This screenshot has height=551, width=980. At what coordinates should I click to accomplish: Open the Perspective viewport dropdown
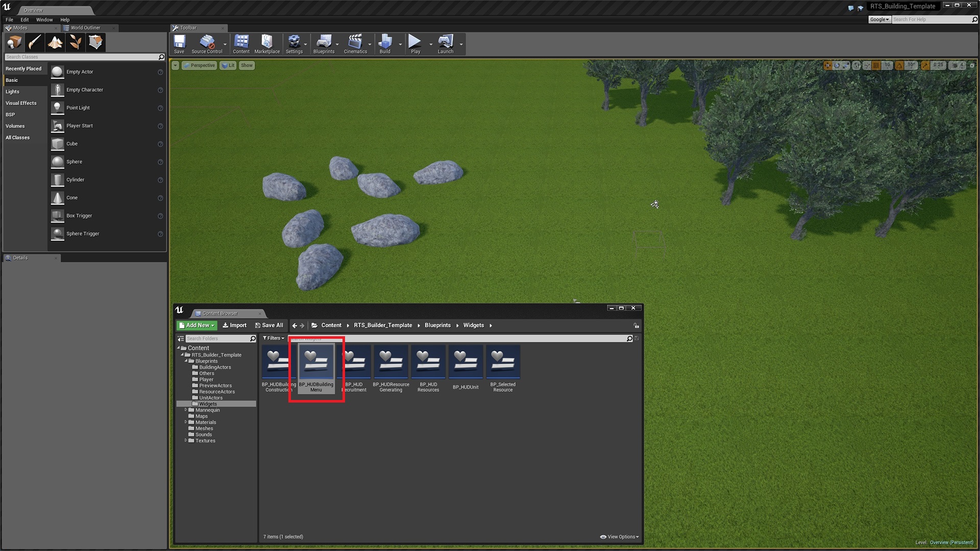point(199,65)
